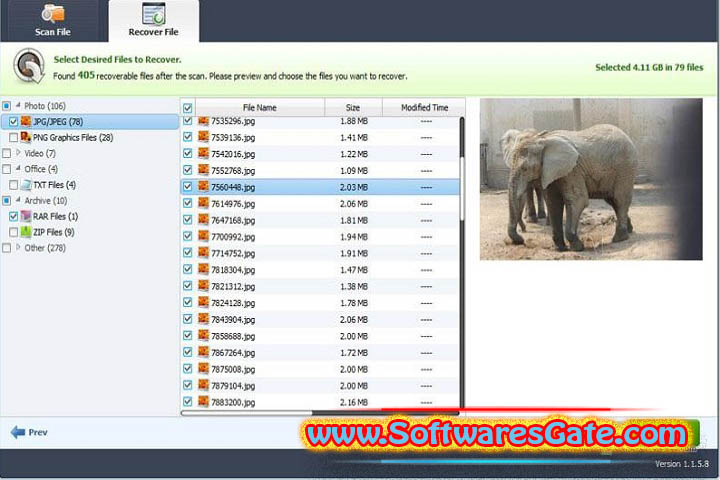The width and height of the screenshot is (720, 480).
Task: Sort by the Modified Time column header
Action: click(424, 107)
